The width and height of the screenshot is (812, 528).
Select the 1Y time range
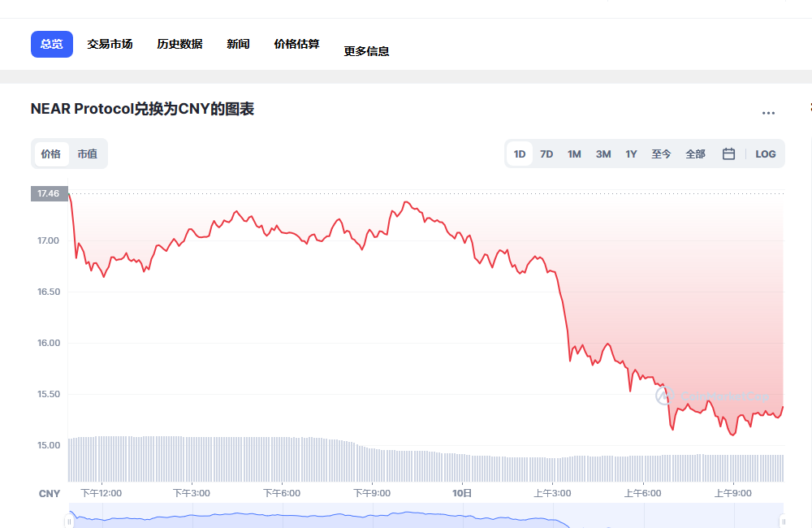[631, 154]
